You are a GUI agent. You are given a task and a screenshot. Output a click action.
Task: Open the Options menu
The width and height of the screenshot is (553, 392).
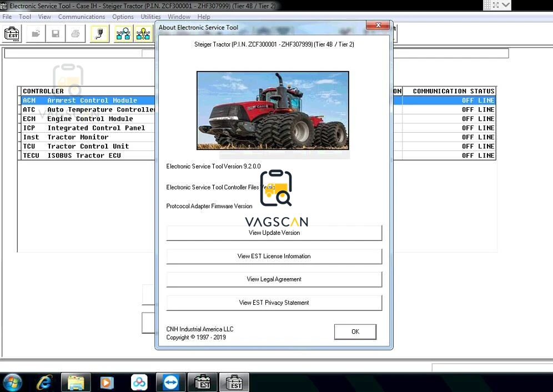(123, 17)
